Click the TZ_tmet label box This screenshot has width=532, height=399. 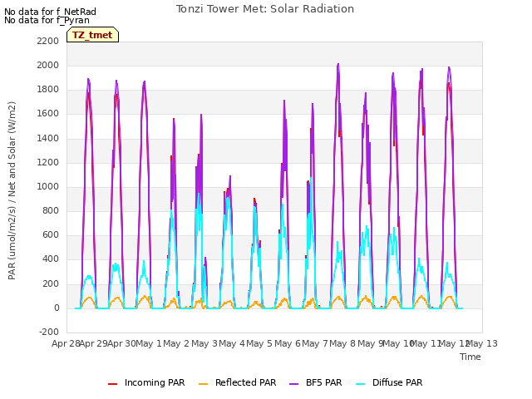pyautogui.click(x=92, y=35)
